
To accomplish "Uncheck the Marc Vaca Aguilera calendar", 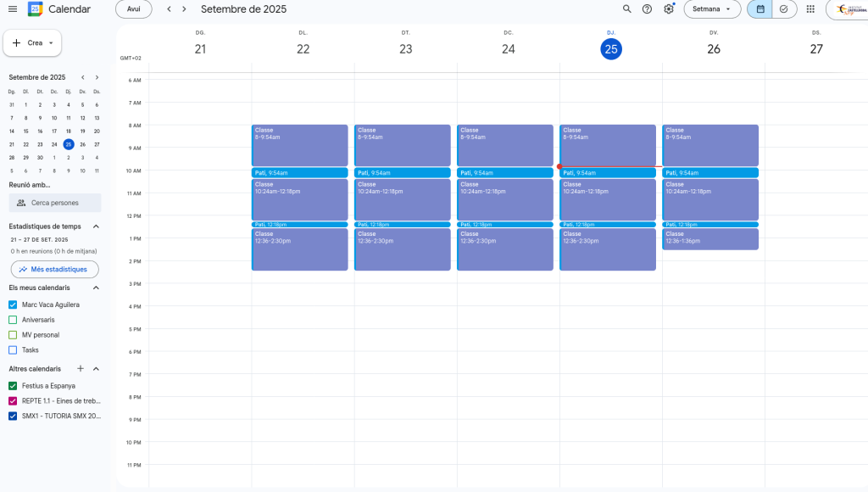I will pos(13,305).
